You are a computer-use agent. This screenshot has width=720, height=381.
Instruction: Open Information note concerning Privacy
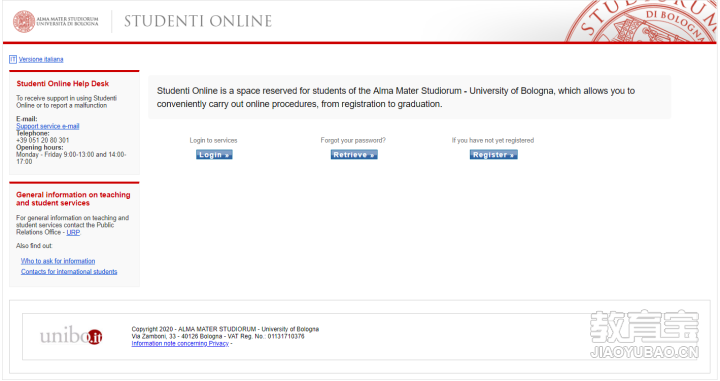[x=180, y=343]
